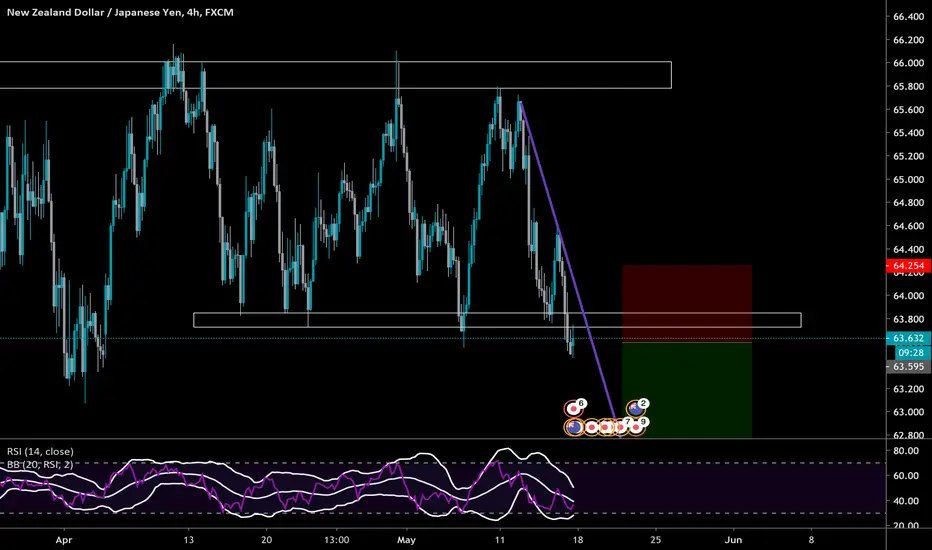This screenshot has height=550, width=932.
Task: Click the 66.400 price scale value
Action: point(908,17)
